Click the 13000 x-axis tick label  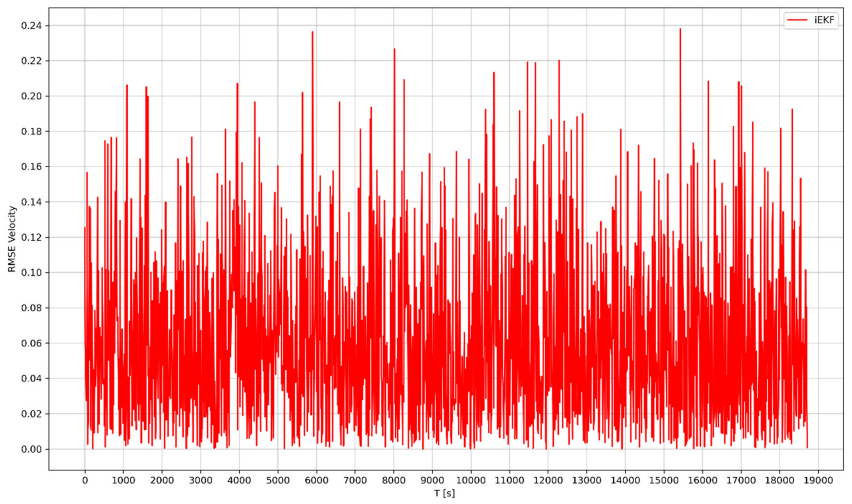click(x=586, y=481)
